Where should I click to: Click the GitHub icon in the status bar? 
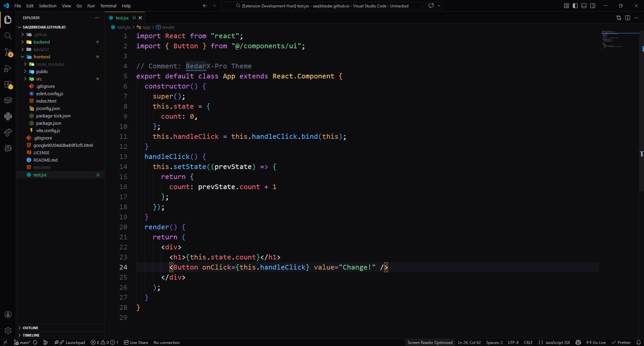pos(579,342)
